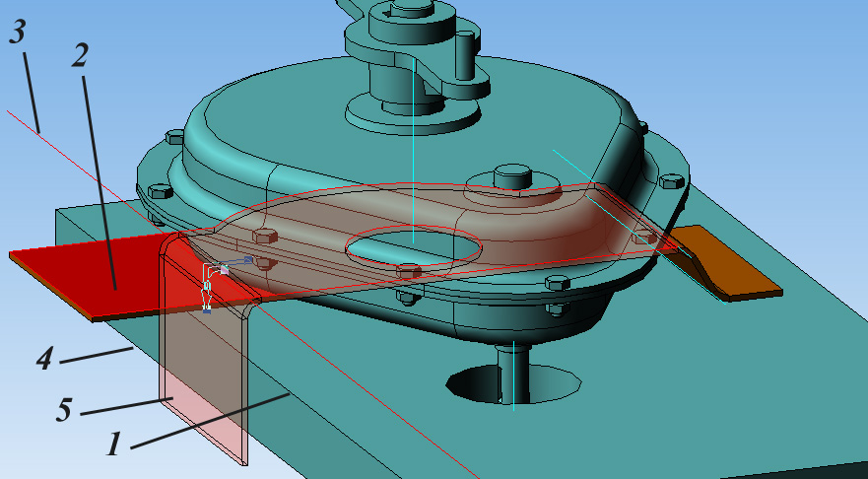Select the hex bolt on the far-right flange edge
The width and height of the screenshot is (868, 479).
672,180
